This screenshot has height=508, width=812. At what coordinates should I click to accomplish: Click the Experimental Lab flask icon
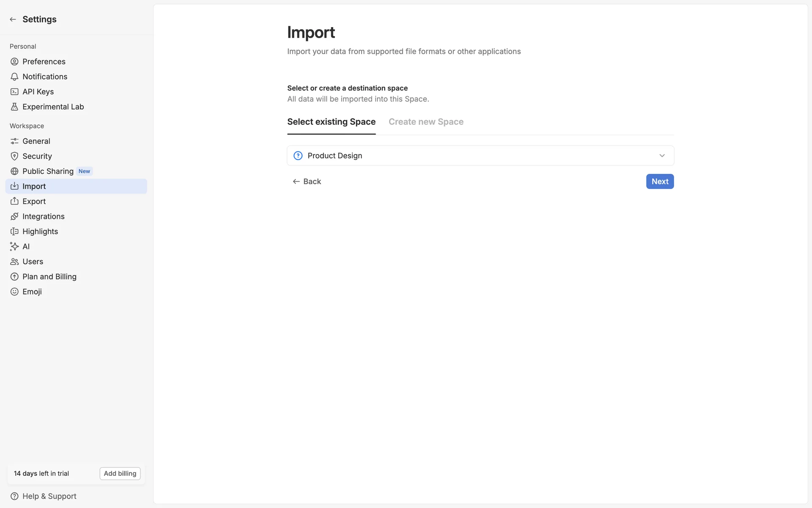click(x=14, y=107)
